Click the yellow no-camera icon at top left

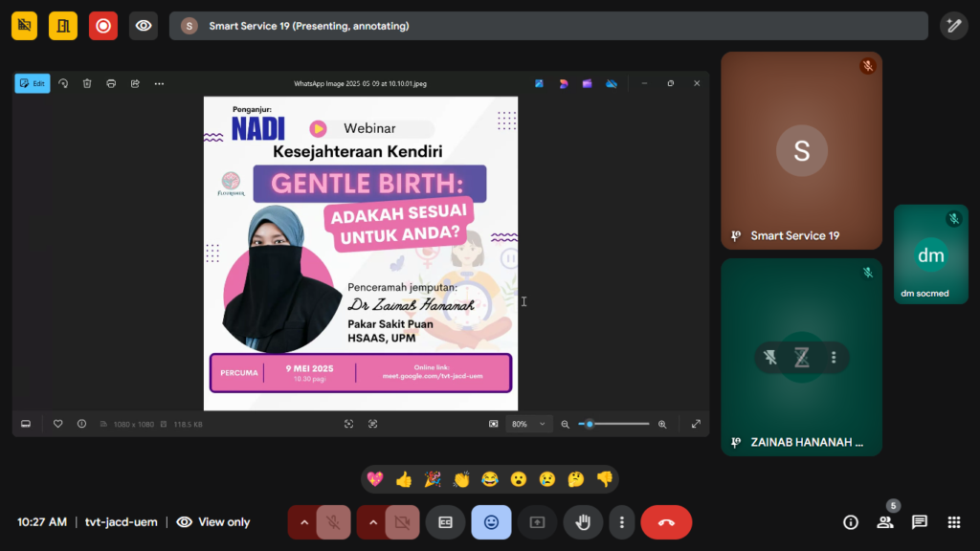[24, 26]
